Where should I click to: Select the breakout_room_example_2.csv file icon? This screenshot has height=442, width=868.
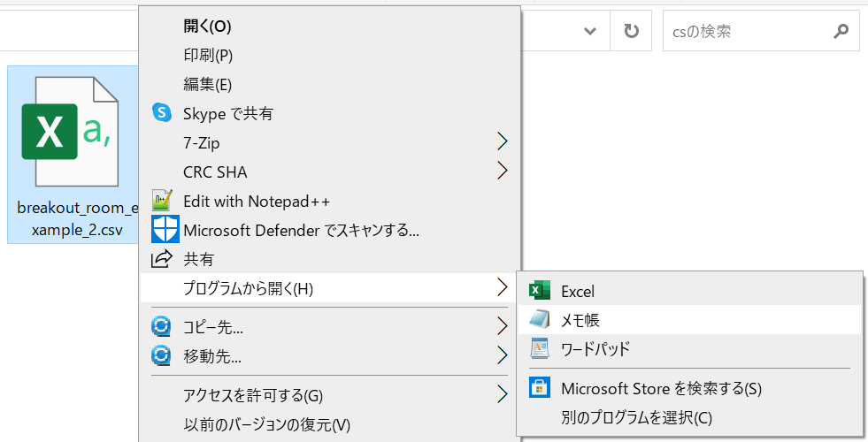[x=70, y=132]
